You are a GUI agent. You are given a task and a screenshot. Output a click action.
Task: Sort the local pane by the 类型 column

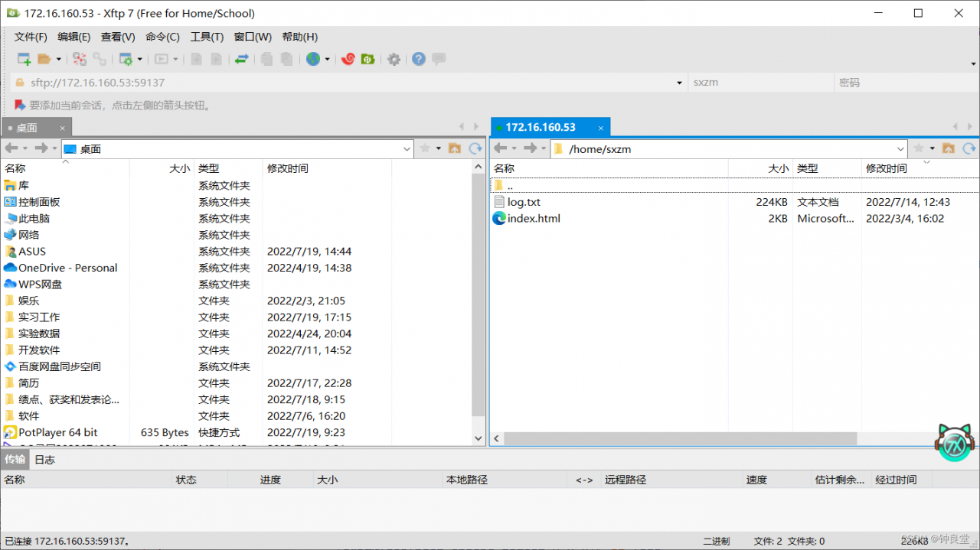[x=228, y=168]
